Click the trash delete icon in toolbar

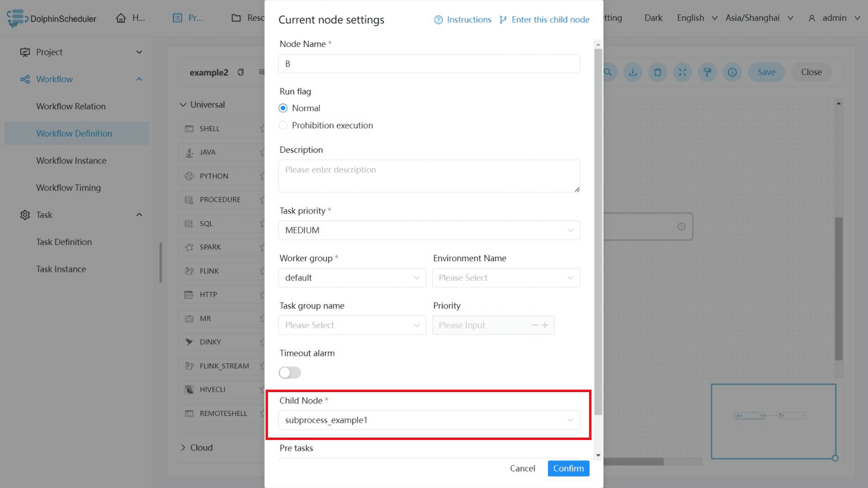coord(657,72)
